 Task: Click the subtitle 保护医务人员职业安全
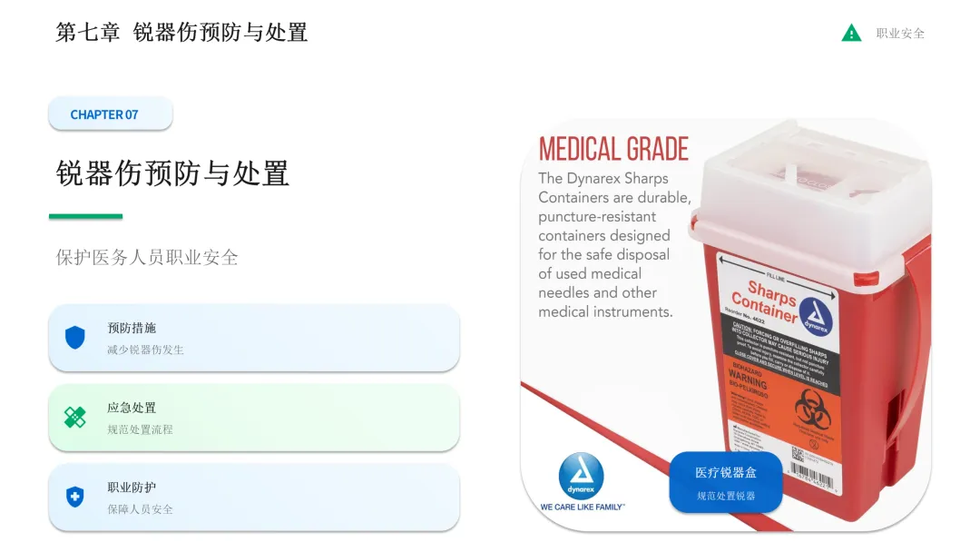147,257
